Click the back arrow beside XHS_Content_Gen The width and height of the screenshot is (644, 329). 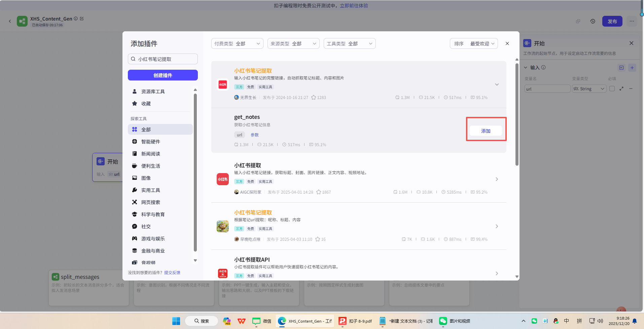(10, 21)
